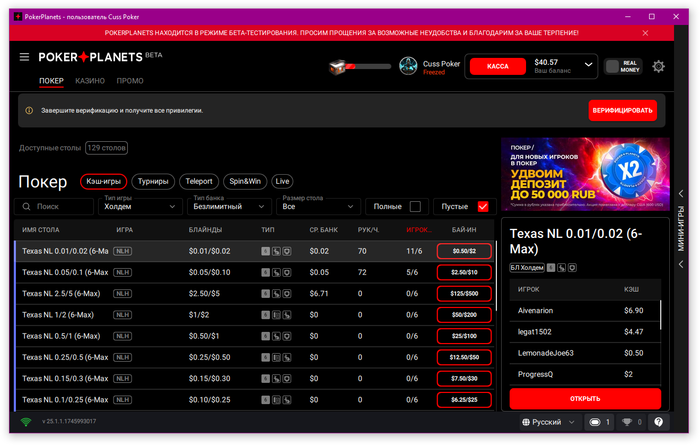
Task: Click the shield type icon on Texas NL 2.5/5
Action: tap(287, 294)
